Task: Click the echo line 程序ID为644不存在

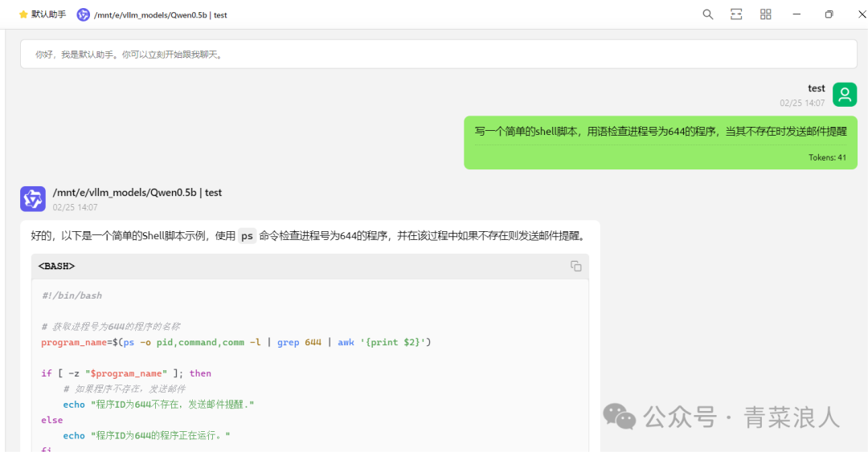Action: pyautogui.click(x=158, y=405)
